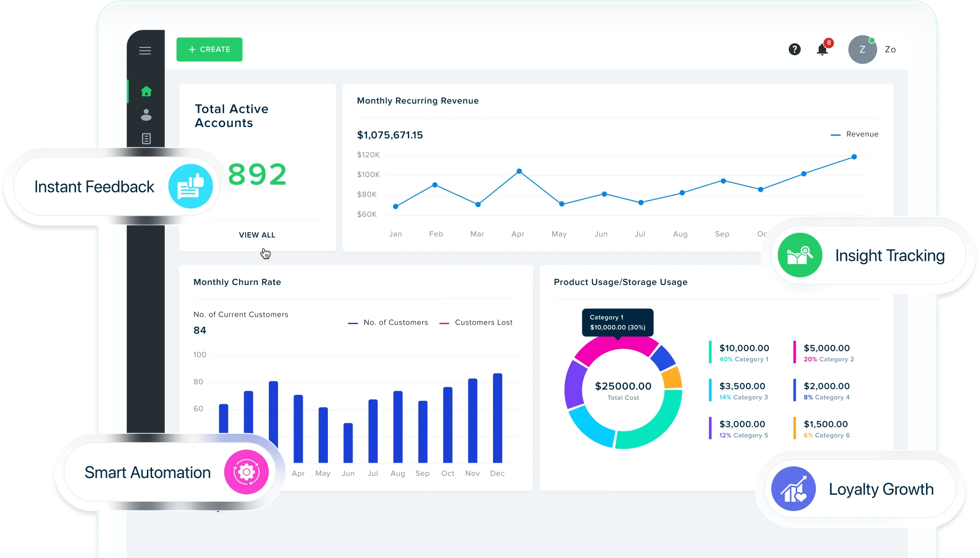Image resolution: width=980 pixels, height=558 pixels.
Task: Open the reports document icon in the sidebar
Action: 146,139
